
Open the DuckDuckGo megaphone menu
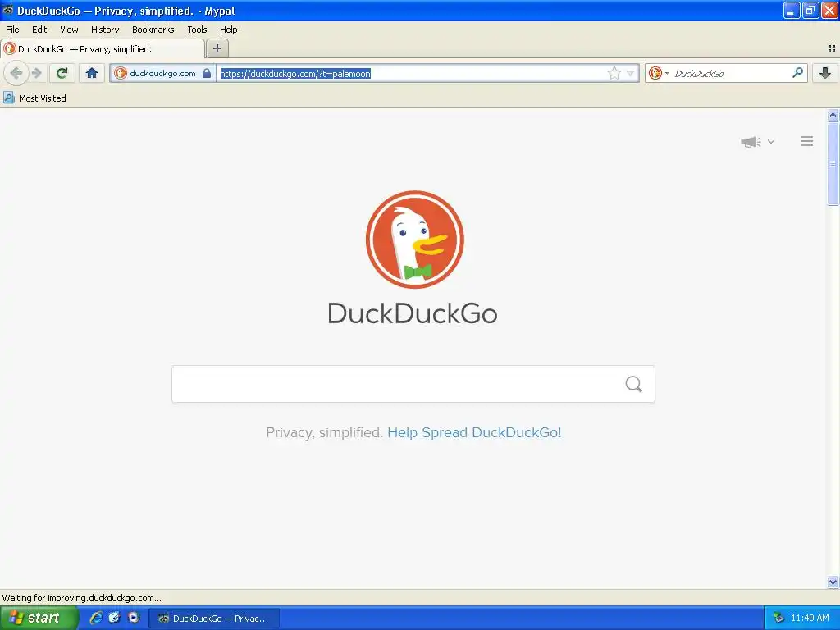(x=757, y=141)
